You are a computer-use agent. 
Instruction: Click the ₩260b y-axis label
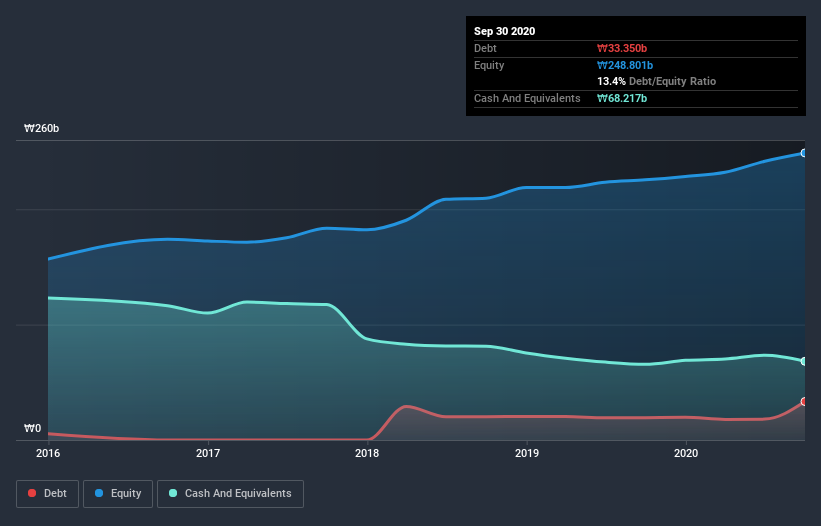[41, 128]
